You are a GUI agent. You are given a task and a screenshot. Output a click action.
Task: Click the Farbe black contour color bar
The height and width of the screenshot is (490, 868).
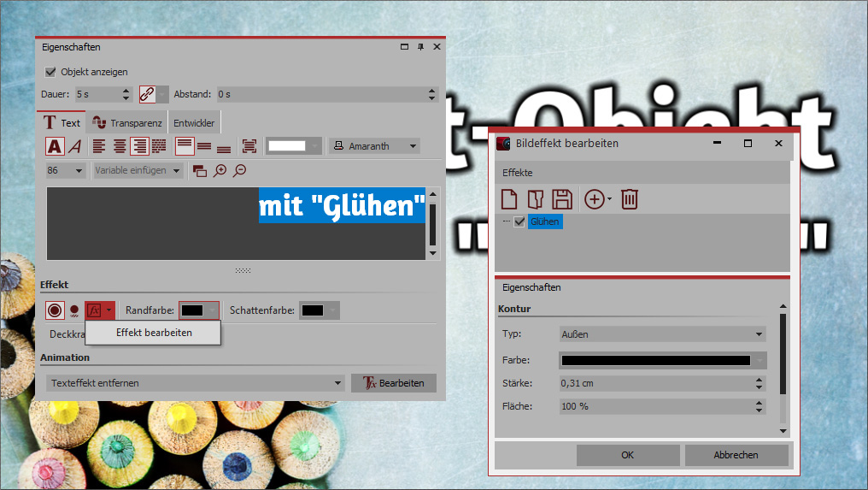coord(656,360)
